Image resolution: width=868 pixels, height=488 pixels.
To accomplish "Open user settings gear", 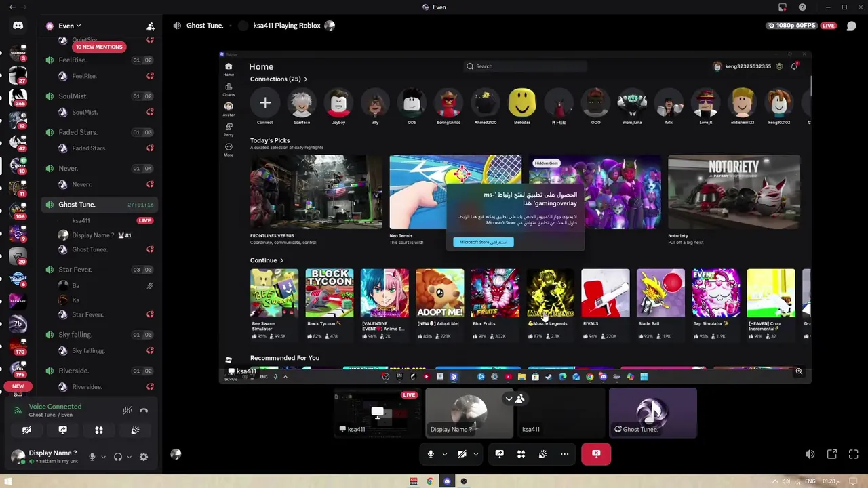I will point(144,457).
